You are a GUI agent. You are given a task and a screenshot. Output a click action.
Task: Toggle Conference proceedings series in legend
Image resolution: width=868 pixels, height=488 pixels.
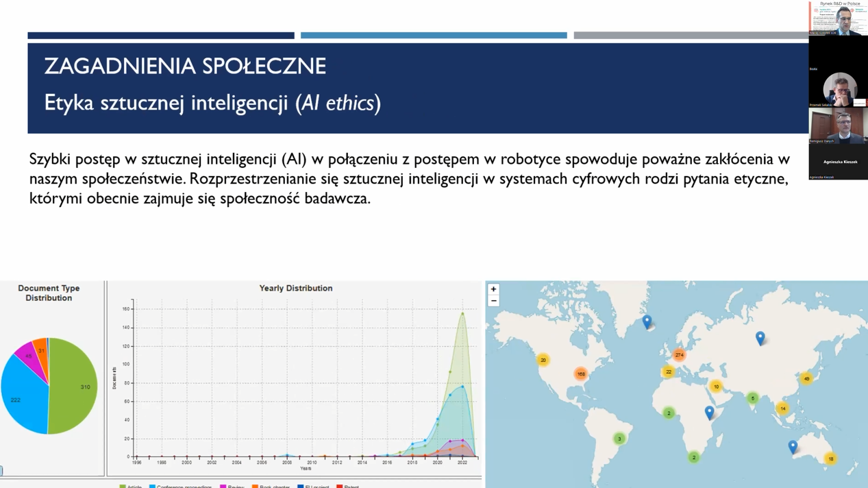tap(179, 486)
